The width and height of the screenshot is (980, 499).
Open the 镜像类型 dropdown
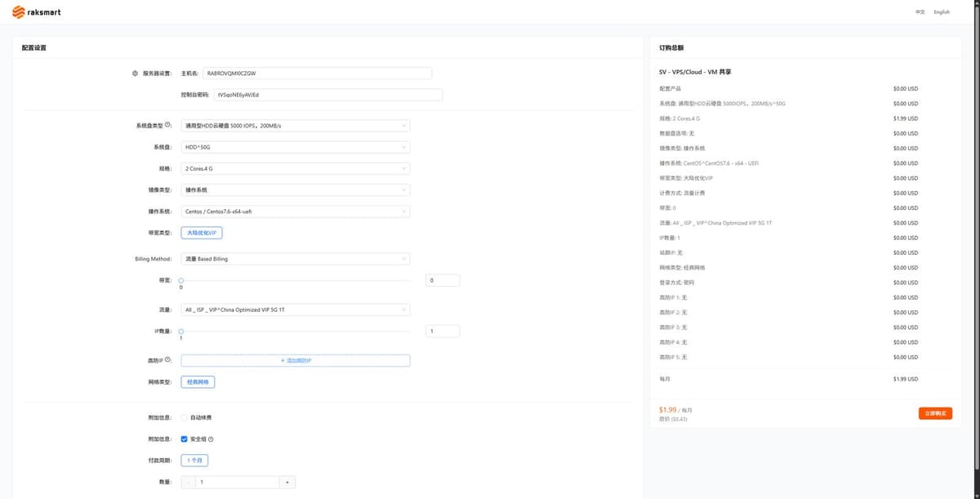[x=296, y=189]
